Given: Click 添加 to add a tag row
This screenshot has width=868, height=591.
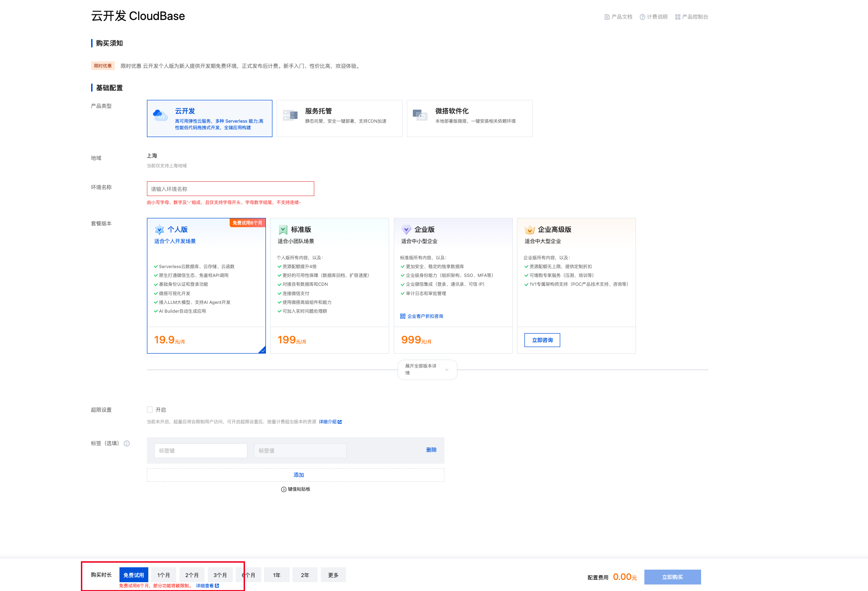Looking at the screenshot, I should coord(296,475).
